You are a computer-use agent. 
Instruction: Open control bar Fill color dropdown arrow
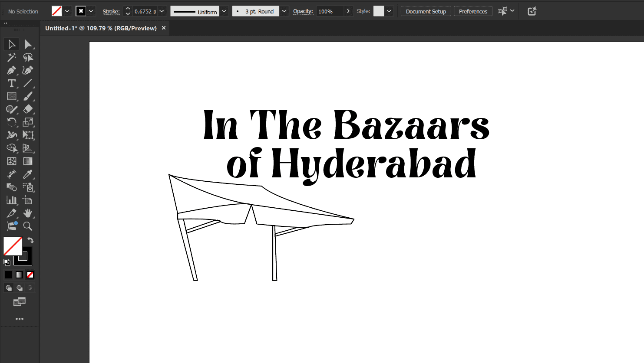[67, 11]
